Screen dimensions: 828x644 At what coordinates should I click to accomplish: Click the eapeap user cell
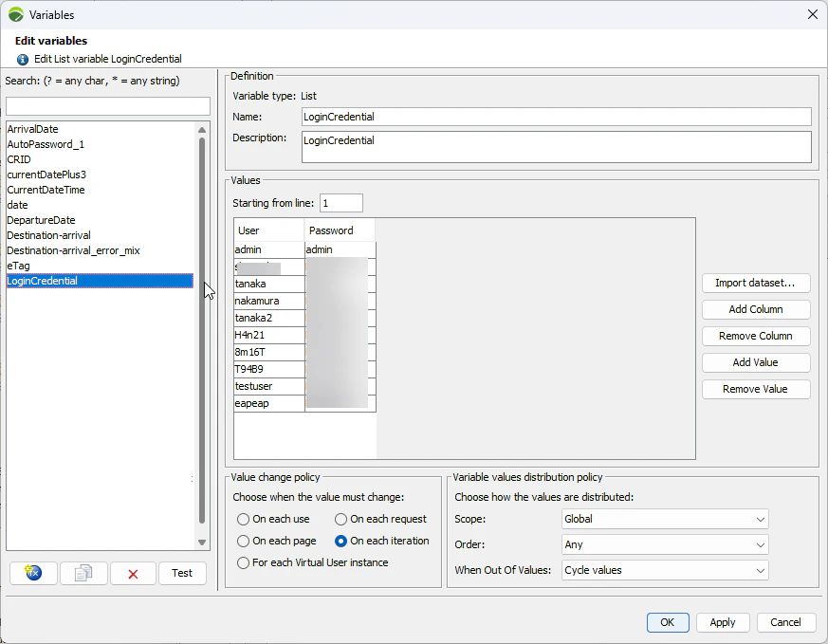[269, 403]
